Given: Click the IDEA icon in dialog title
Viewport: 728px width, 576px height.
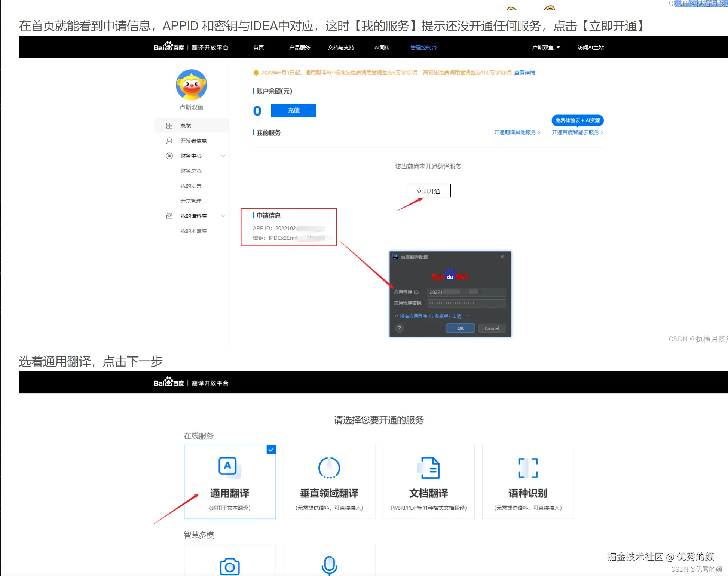Looking at the screenshot, I should pos(395,257).
